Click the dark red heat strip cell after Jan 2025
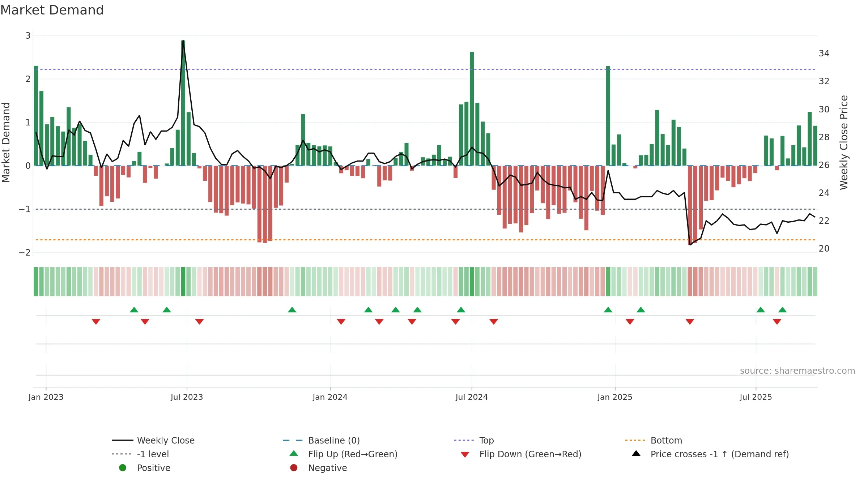The image size is (868, 488). point(690,282)
